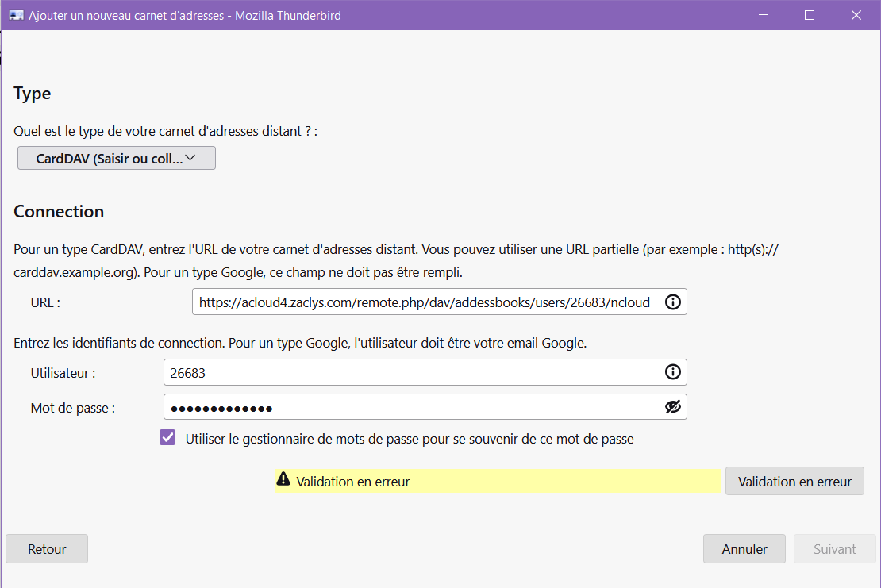
Task: Open the CardDAV address book type dropdown
Action: pos(117,159)
